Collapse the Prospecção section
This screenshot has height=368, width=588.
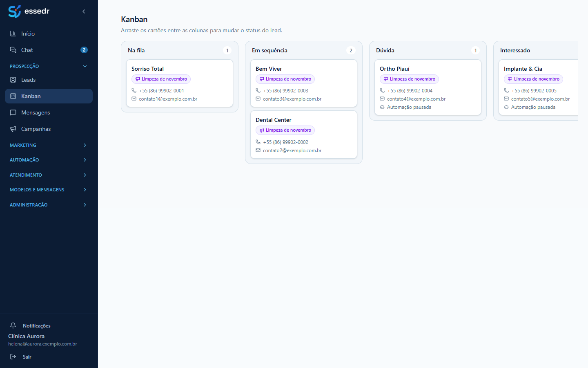49,66
